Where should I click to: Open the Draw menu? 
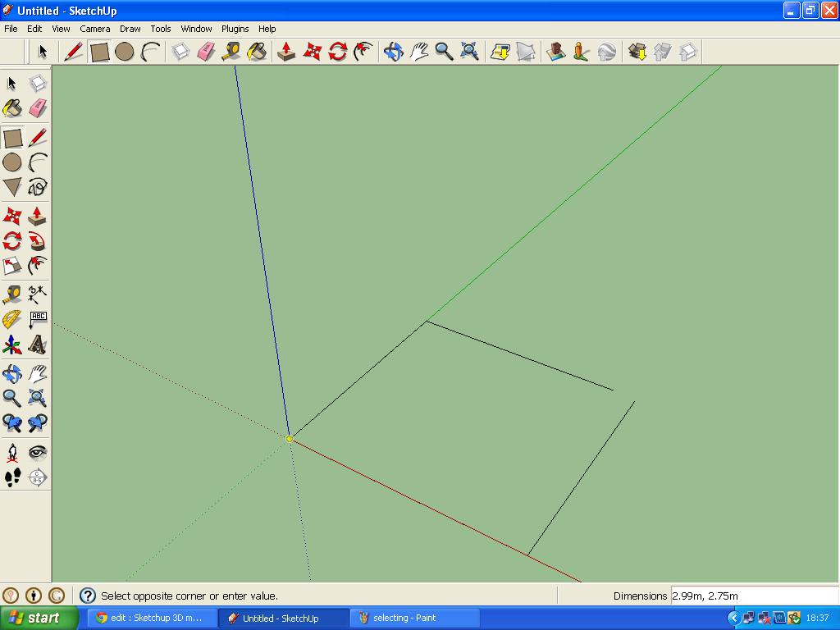[130, 28]
